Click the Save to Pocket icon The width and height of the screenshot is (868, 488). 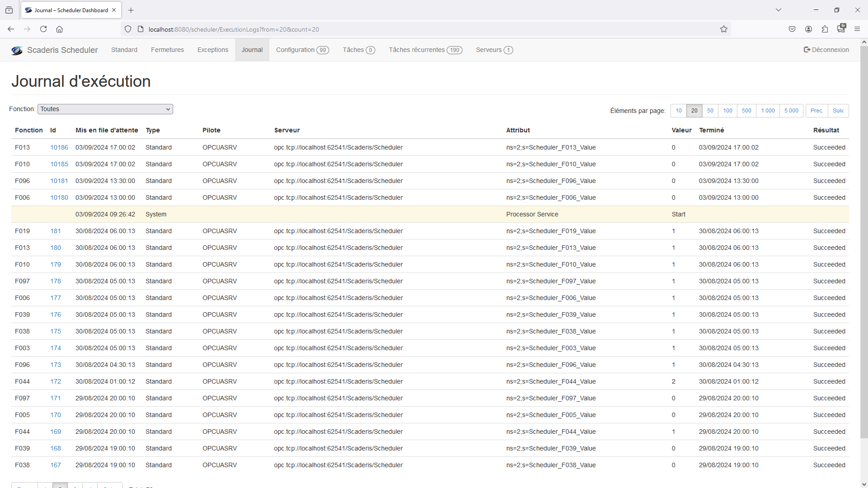[x=792, y=29]
